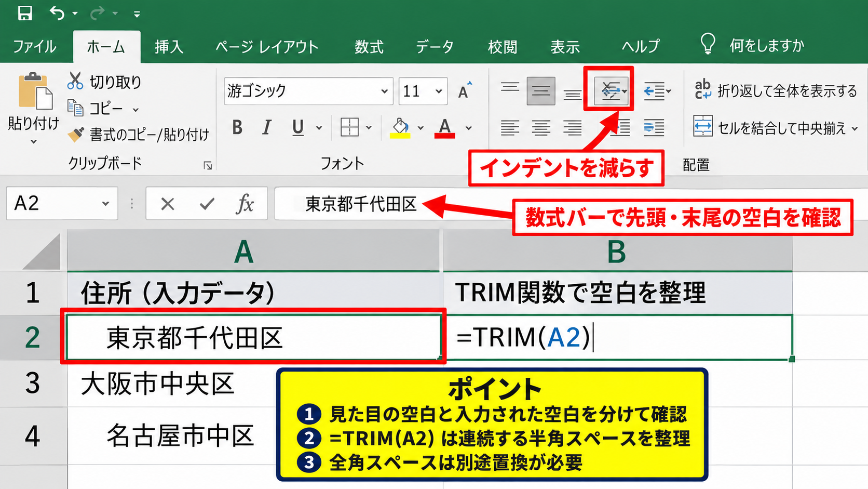This screenshot has width=868, height=489.
Task: Click the indent icon left of 折り返して全体を表示する
Action: (x=655, y=91)
